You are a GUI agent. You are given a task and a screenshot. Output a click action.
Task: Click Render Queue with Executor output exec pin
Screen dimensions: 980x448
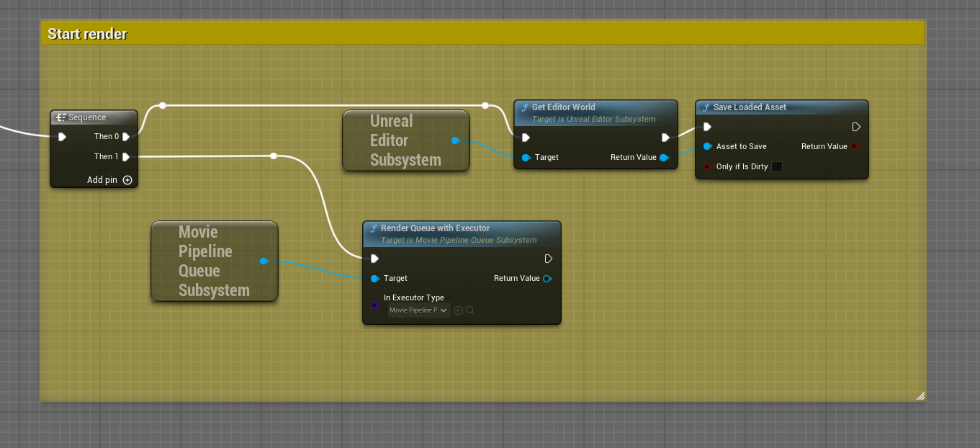[x=549, y=258]
